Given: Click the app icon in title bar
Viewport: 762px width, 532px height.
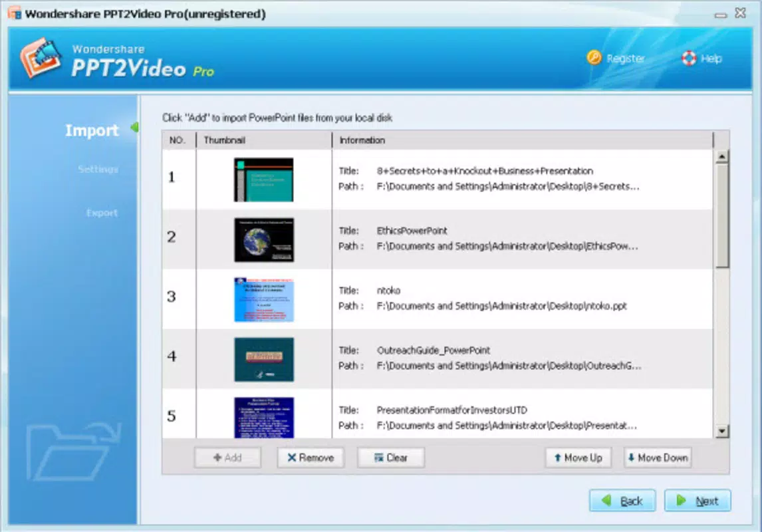Looking at the screenshot, I should [15, 13].
